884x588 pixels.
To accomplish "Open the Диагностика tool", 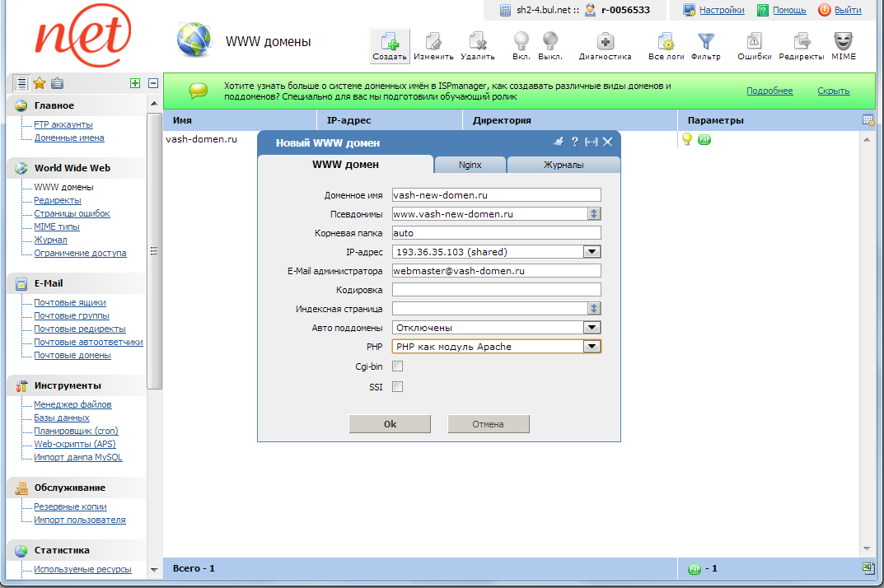I will [606, 41].
